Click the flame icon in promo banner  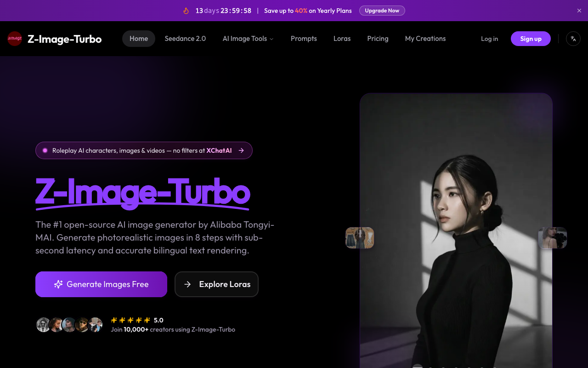click(x=186, y=11)
